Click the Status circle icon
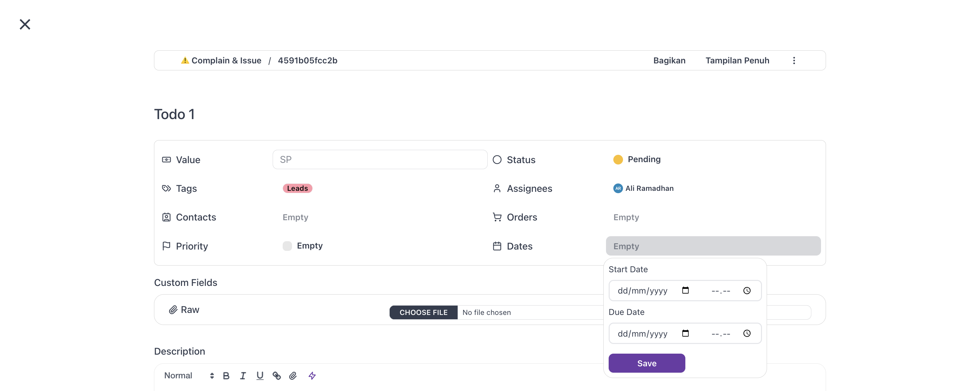The height and width of the screenshot is (391, 980). pos(497,159)
